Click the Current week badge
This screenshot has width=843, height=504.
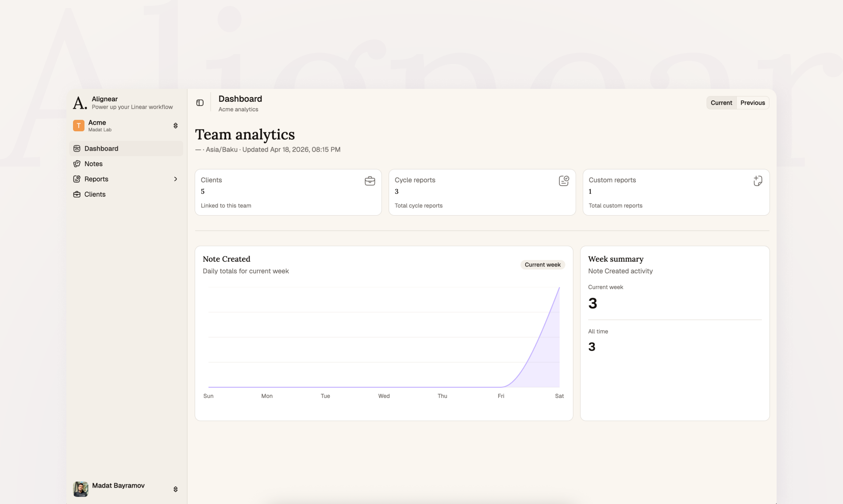click(x=543, y=265)
